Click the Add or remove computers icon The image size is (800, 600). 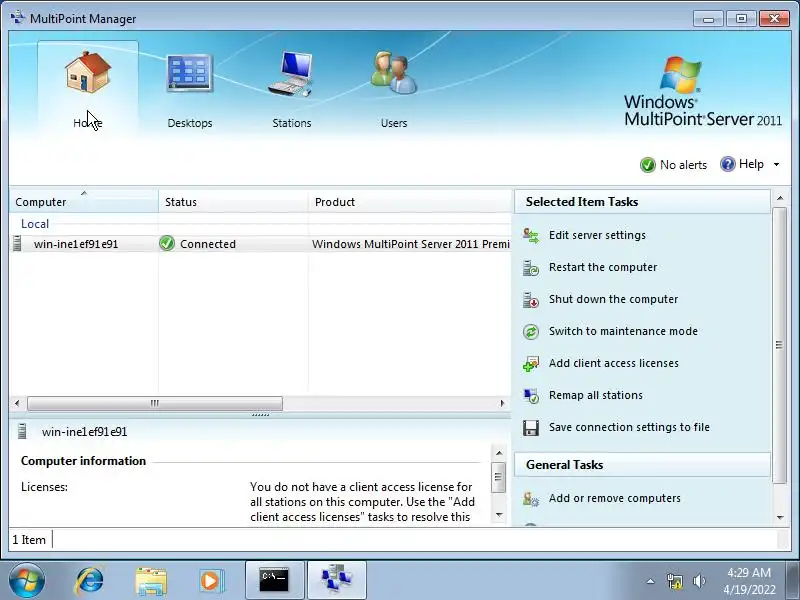[x=531, y=498]
